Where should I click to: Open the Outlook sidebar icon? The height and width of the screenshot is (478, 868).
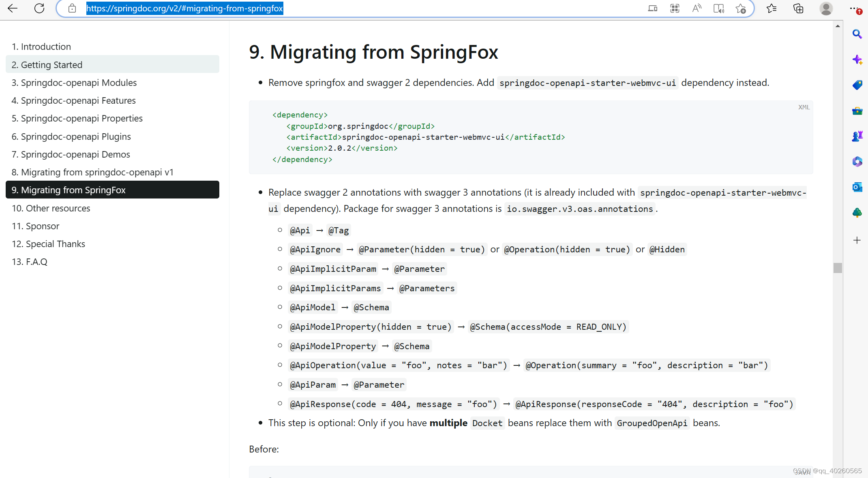coord(857,187)
